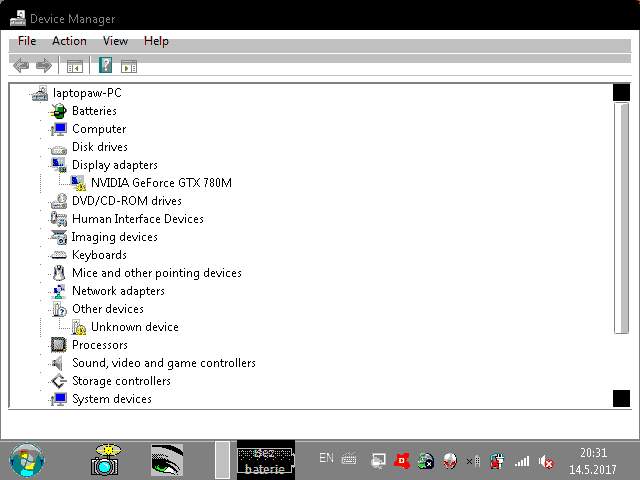Image resolution: width=640 pixels, height=480 pixels.
Task: Click the Help question-mark toolbar icon
Action: pyautogui.click(x=105, y=65)
